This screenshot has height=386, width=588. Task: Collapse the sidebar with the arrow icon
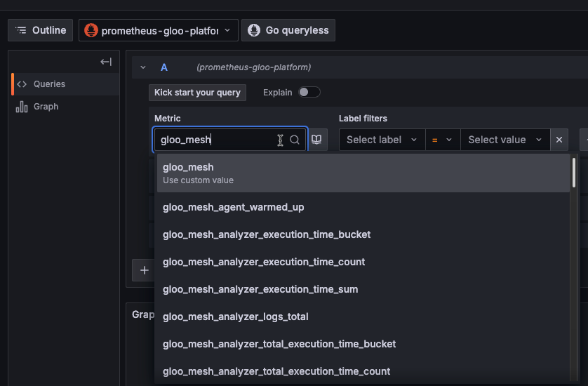point(106,62)
